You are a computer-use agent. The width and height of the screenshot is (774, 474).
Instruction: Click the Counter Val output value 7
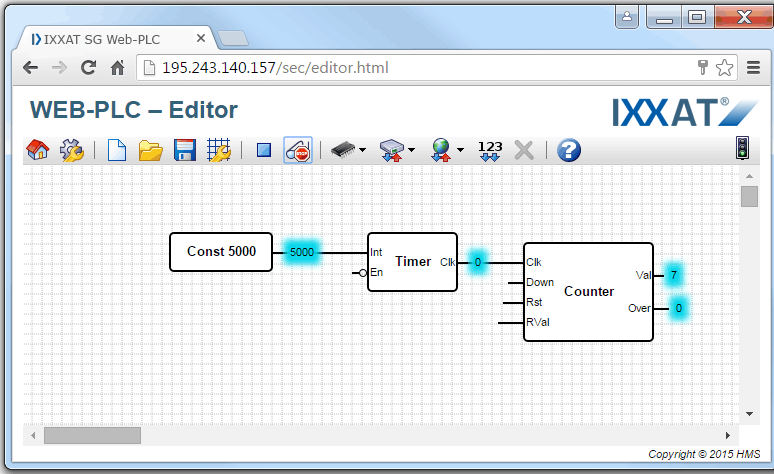[674, 275]
